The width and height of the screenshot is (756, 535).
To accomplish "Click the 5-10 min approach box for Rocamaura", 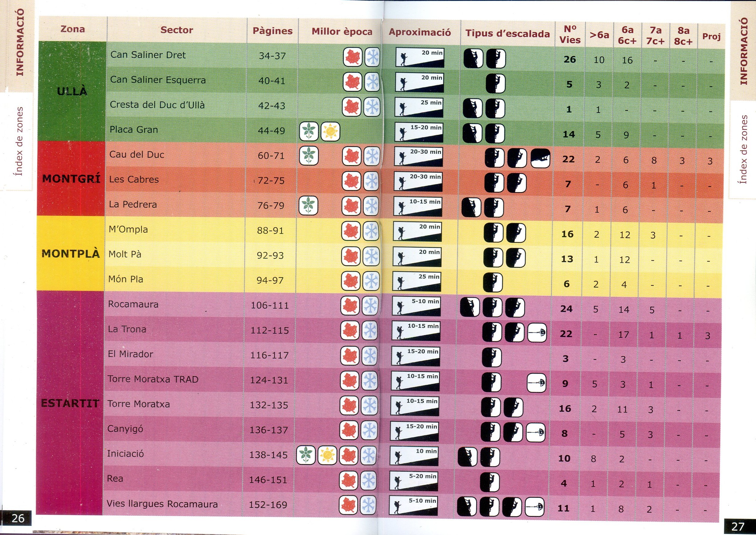I will click(x=417, y=307).
